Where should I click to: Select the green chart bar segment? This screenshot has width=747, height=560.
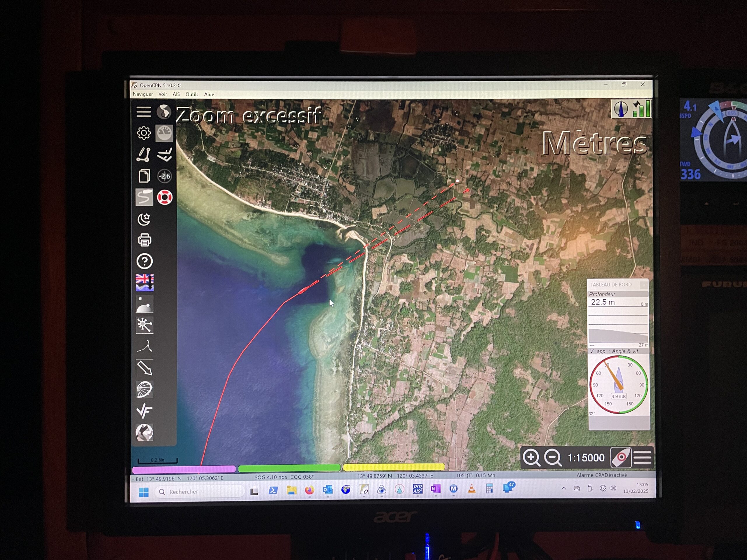coord(289,468)
